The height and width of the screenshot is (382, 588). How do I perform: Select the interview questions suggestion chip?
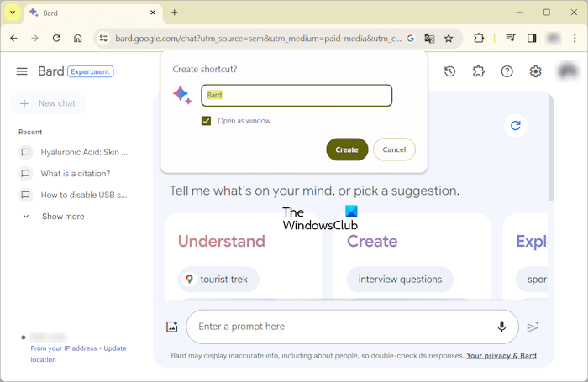click(x=400, y=280)
